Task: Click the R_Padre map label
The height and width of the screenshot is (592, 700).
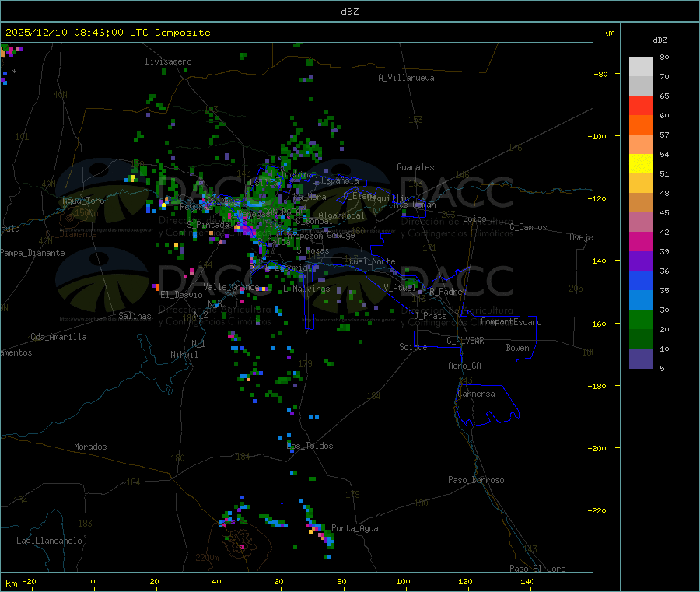Action: pyautogui.click(x=446, y=292)
